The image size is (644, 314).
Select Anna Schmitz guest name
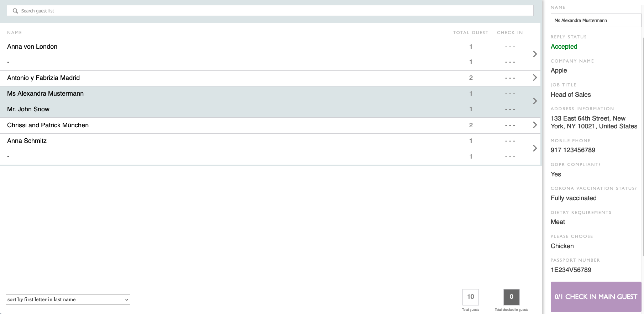(27, 141)
